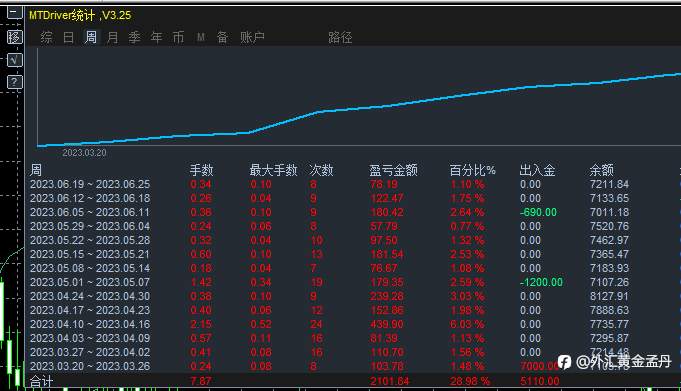Click total lots value 7.87
Image resolution: width=681 pixels, height=391 pixels.
coord(201,381)
